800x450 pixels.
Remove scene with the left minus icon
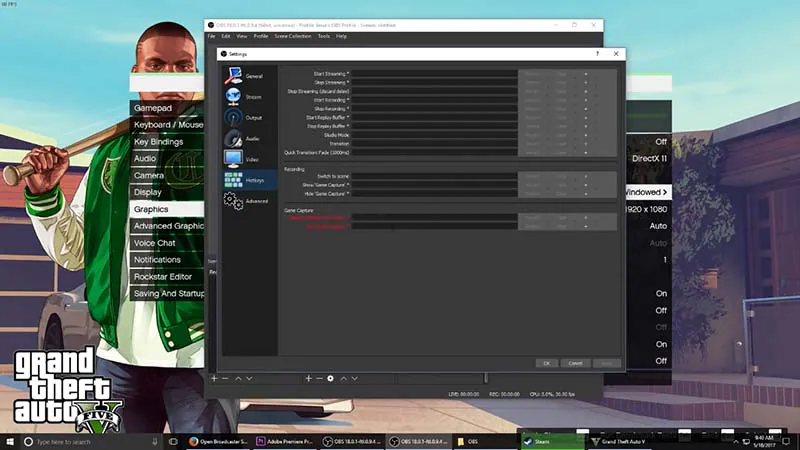[225, 379]
